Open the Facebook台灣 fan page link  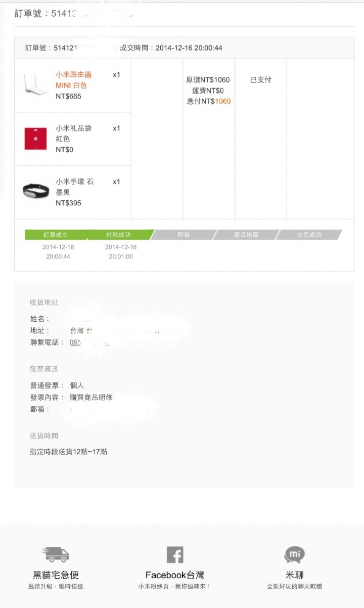(175, 575)
